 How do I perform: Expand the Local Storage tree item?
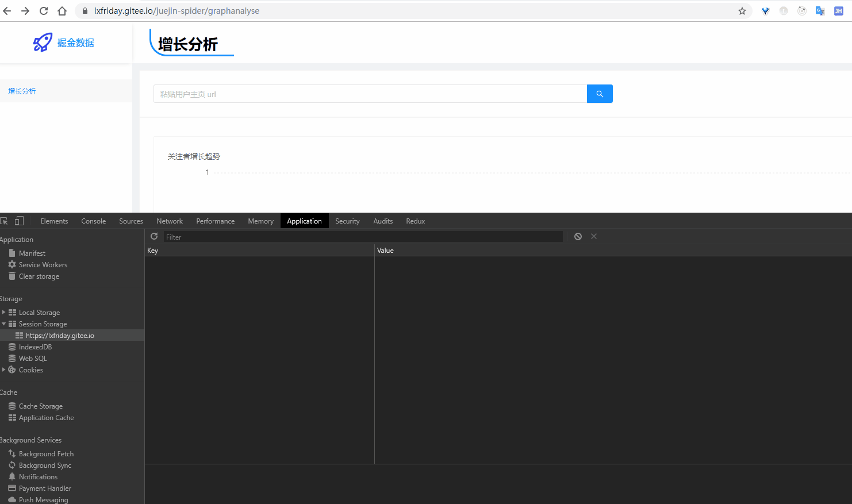point(5,312)
